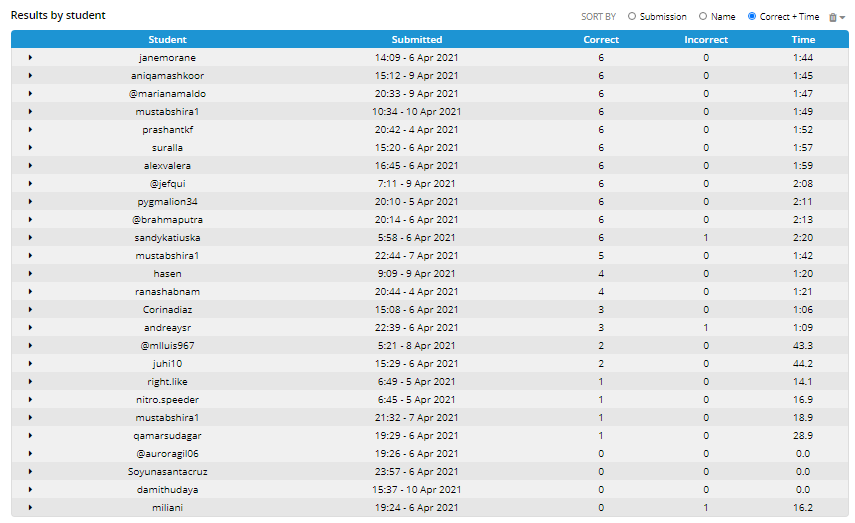This screenshot has width=855, height=523.
Task: Expand the hasen row triangle
Action: click(31, 273)
